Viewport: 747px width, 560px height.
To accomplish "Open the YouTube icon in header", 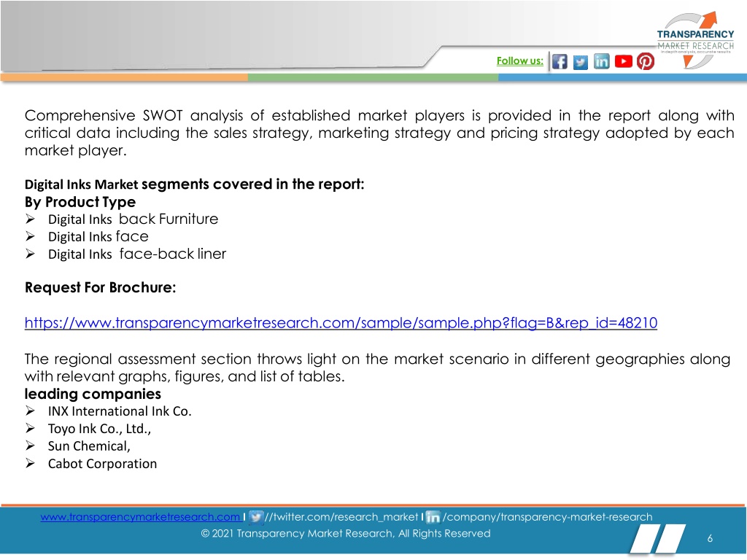I will tap(624, 61).
